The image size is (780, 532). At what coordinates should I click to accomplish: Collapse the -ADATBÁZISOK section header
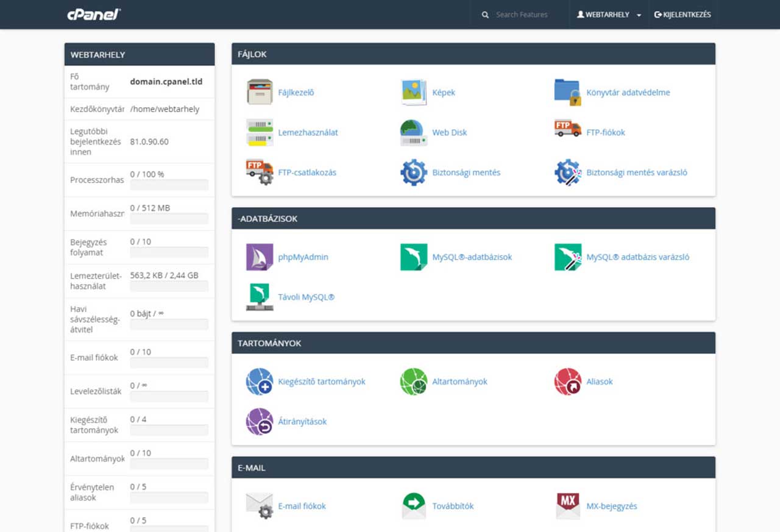pyautogui.click(x=473, y=219)
